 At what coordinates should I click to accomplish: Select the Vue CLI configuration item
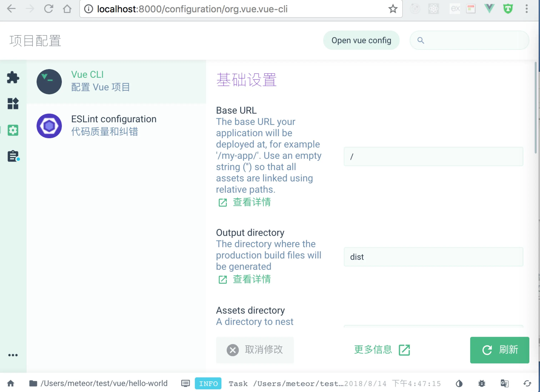pyautogui.click(x=116, y=81)
